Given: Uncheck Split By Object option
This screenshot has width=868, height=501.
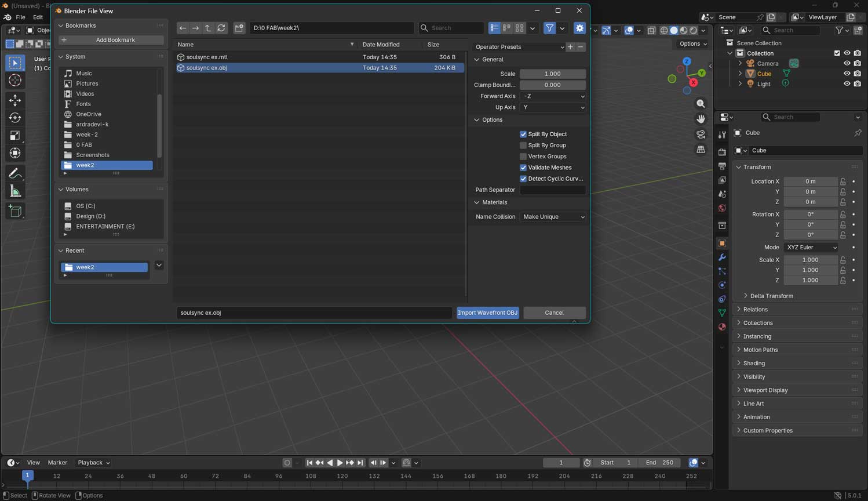Looking at the screenshot, I should point(523,134).
